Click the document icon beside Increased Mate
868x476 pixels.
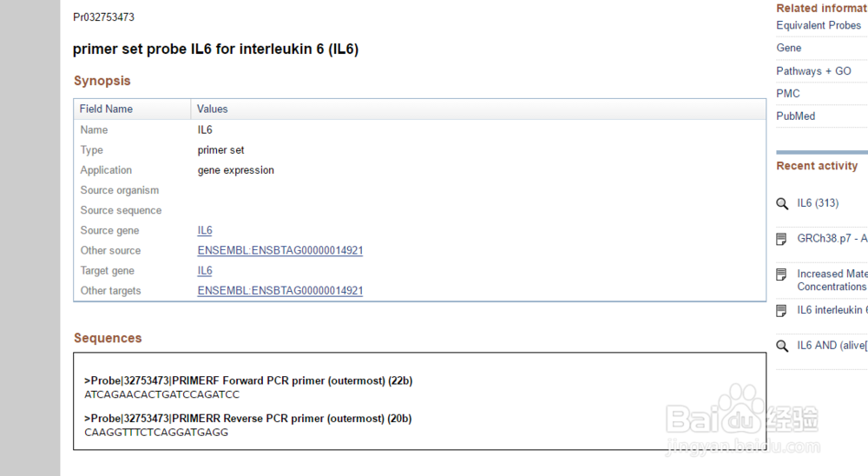coord(781,274)
